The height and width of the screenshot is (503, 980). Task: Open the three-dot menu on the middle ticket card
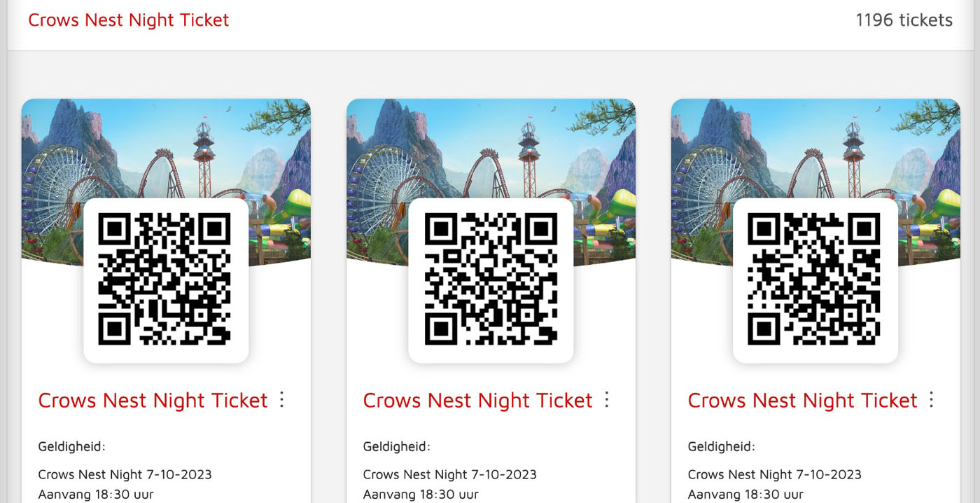[x=607, y=399]
